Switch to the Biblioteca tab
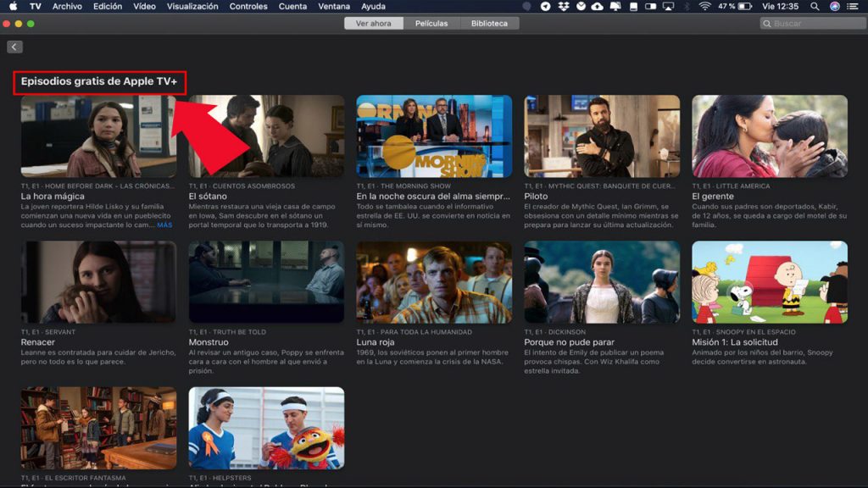The width and height of the screenshot is (868, 488). click(x=489, y=23)
